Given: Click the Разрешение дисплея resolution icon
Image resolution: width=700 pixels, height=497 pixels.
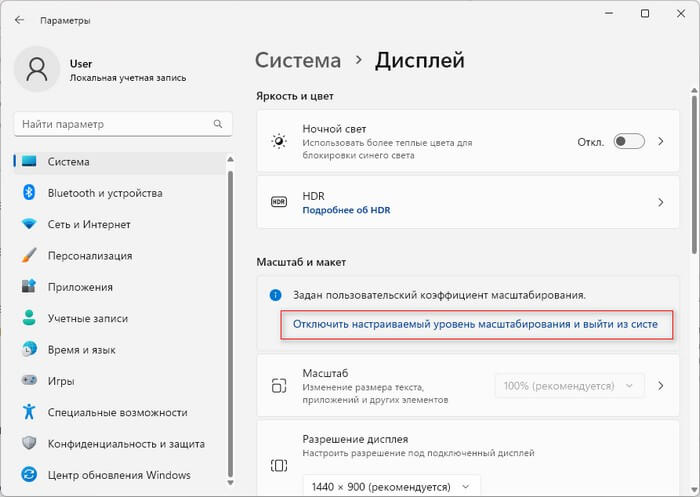Looking at the screenshot, I should (279, 466).
